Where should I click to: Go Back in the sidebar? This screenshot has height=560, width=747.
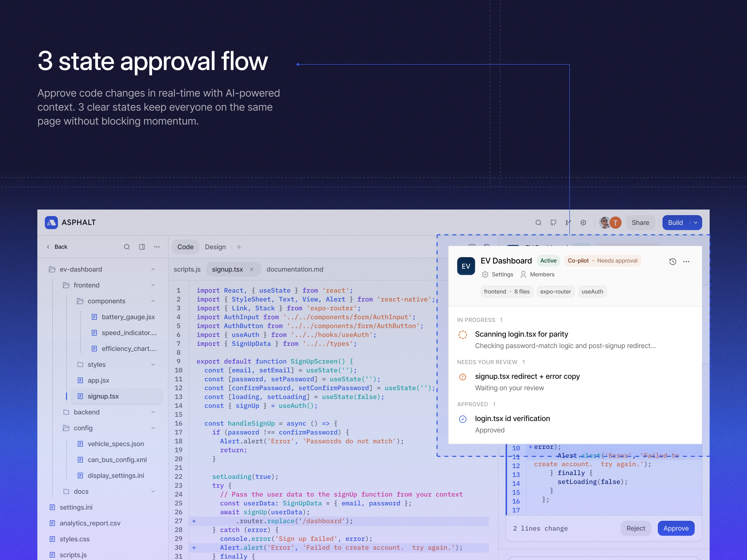[x=57, y=247]
